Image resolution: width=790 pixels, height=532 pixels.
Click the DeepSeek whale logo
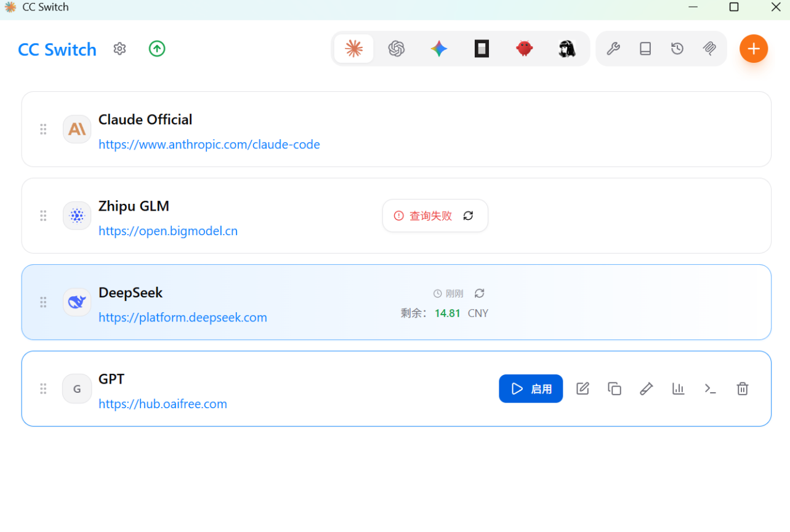[x=77, y=302]
